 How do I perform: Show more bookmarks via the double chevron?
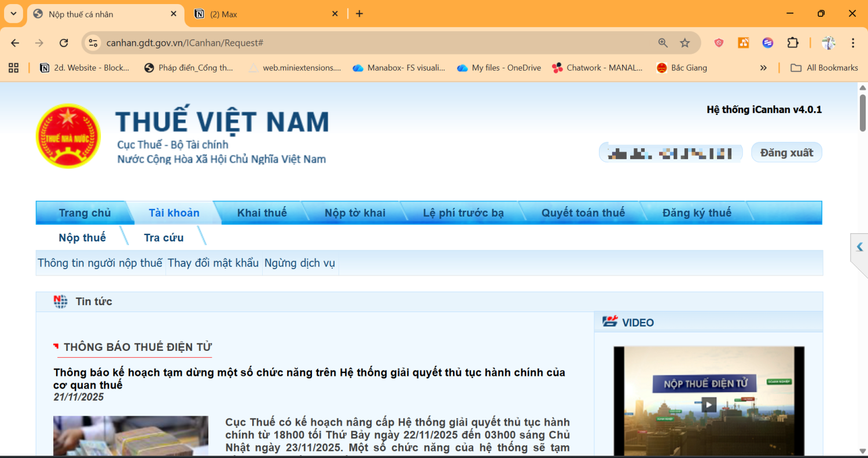763,68
